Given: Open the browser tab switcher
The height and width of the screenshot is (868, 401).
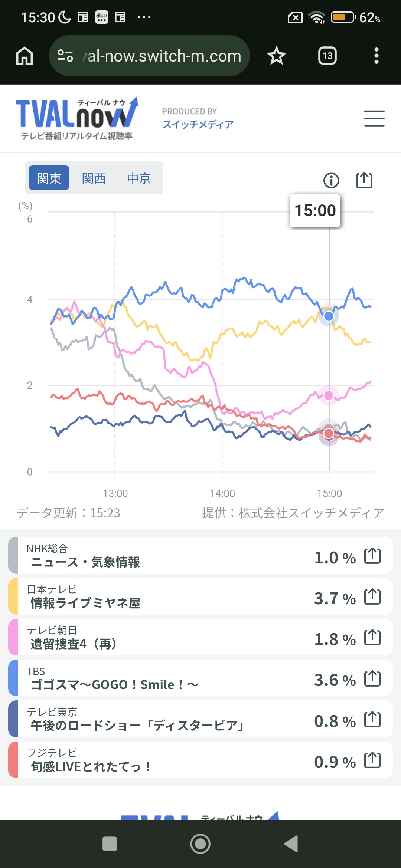Looking at the screenshot, I should tap(327, 56).
